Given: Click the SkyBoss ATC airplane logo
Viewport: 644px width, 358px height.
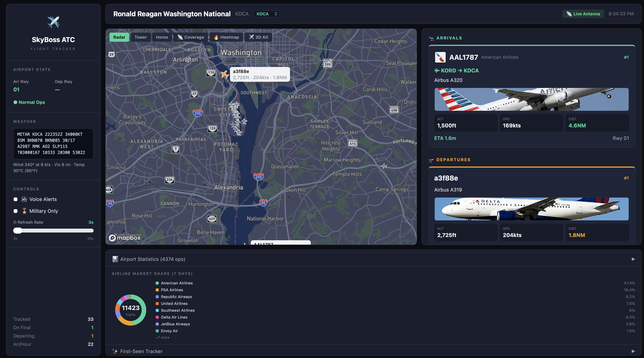Looking at the screenshot, I should tap(53, 22).
